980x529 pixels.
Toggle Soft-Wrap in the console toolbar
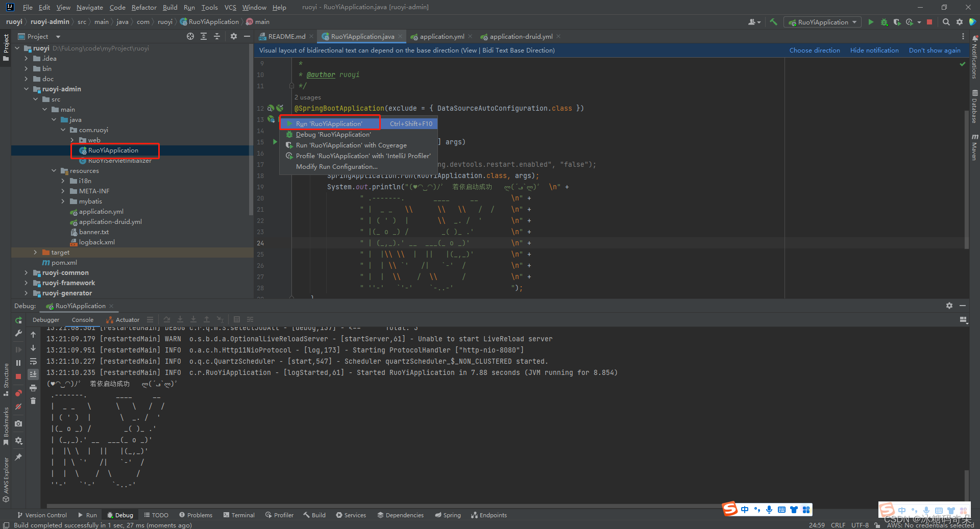click(x=33, y=361)
